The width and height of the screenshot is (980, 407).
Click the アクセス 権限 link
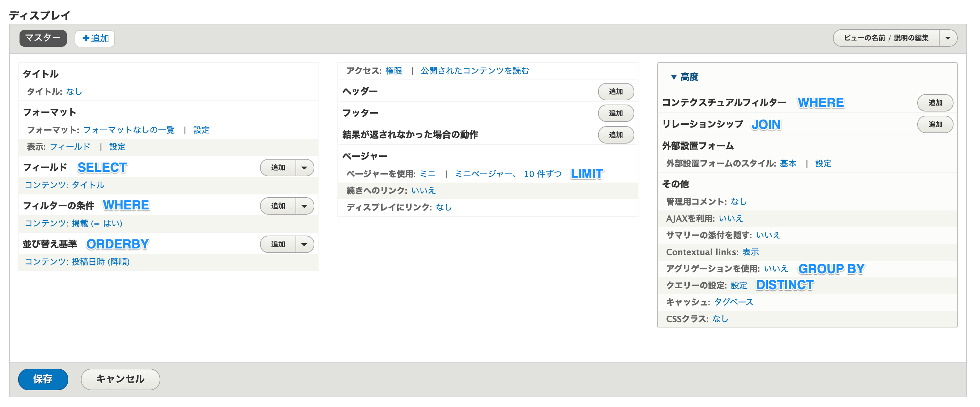394,71
